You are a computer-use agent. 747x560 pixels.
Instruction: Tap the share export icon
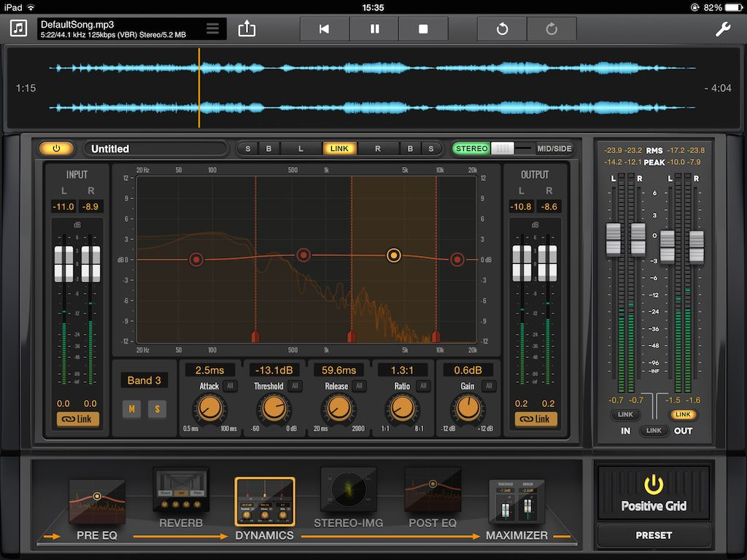tap(247, 28)
